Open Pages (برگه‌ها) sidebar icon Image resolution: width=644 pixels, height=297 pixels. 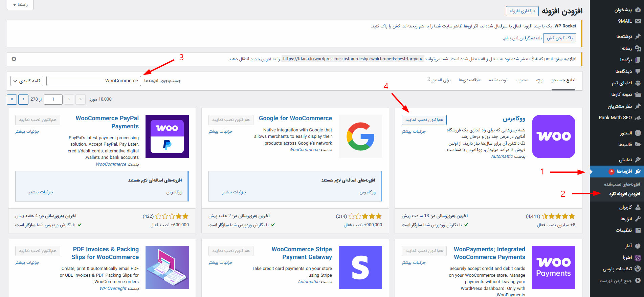tap(638, 60)
